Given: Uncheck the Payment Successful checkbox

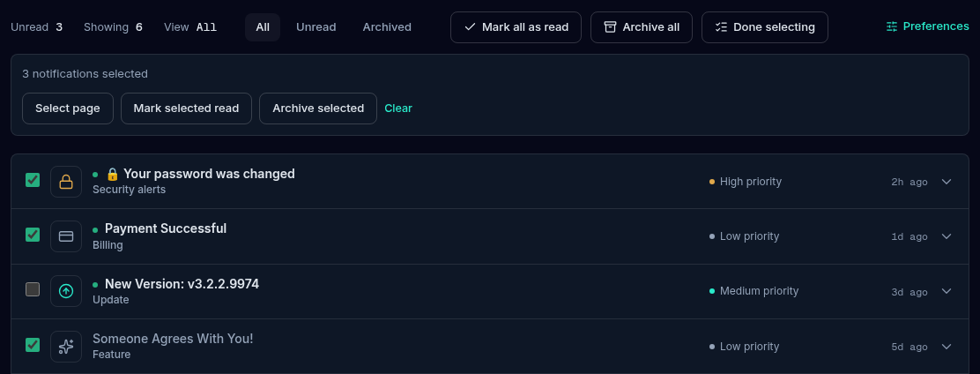Looking at the screenshot, I should tap(33, 235).
